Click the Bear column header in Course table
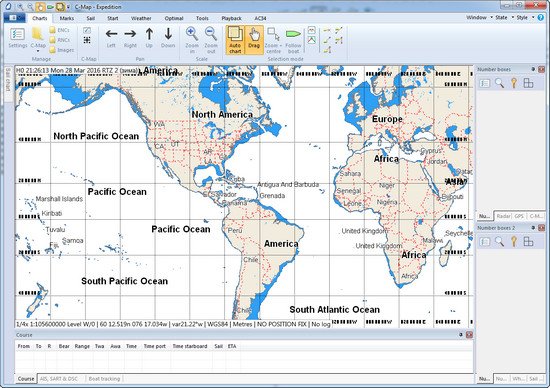The image size is (550, 388). [64, 346]
